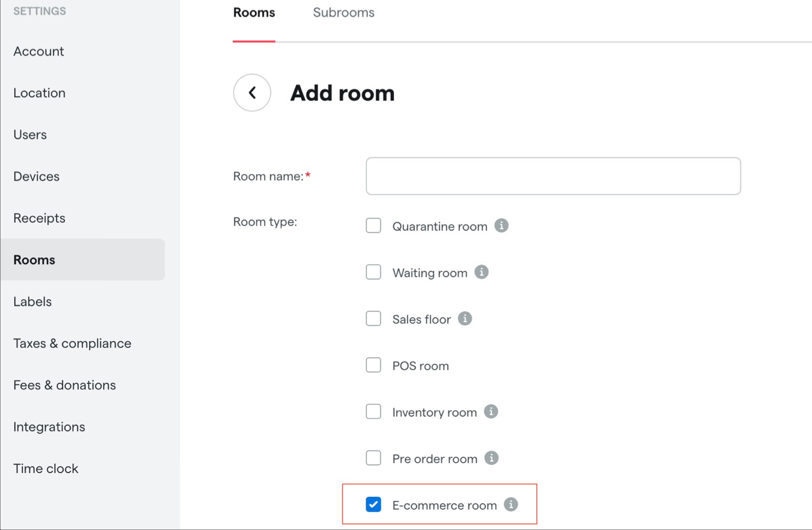Enable the Inventory room checkbox
This screenshot has height=530, width=812.
pos(373,412)
